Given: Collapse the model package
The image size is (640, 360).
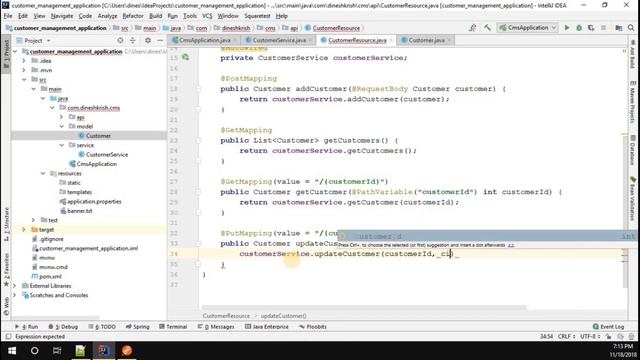Looking at the screenshot, I should (x=62, y=127).
